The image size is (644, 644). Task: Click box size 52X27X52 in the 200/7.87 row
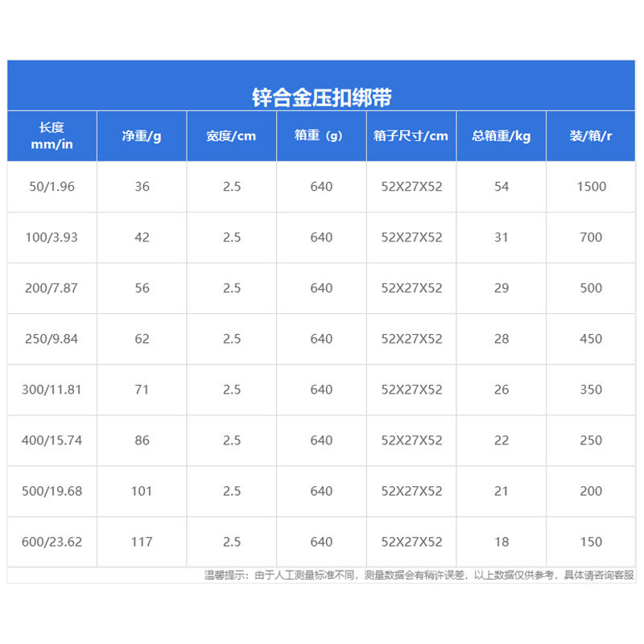pos(411,288)
